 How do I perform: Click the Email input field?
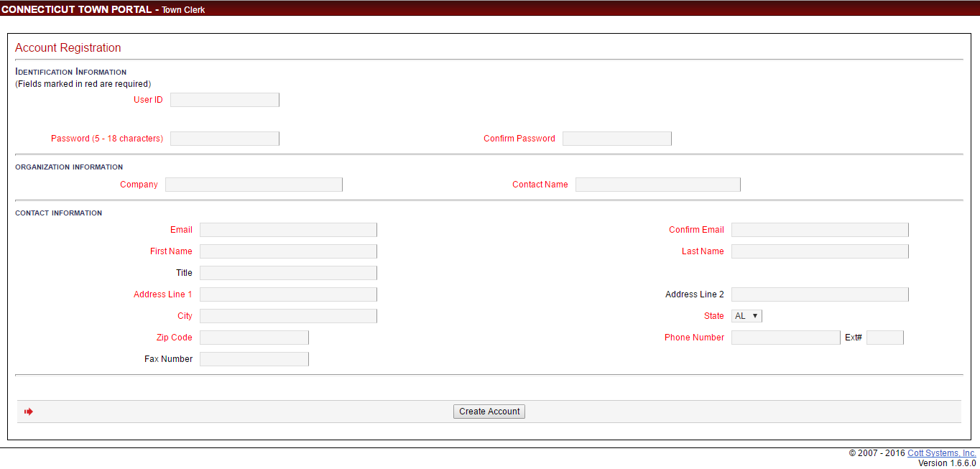pyautogui.click(x=288, y=230)
